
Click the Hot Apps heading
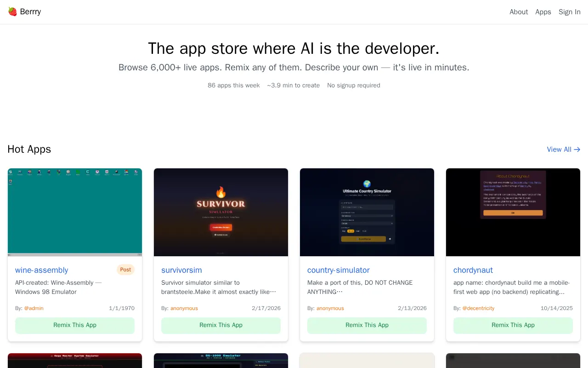(29, 149)
